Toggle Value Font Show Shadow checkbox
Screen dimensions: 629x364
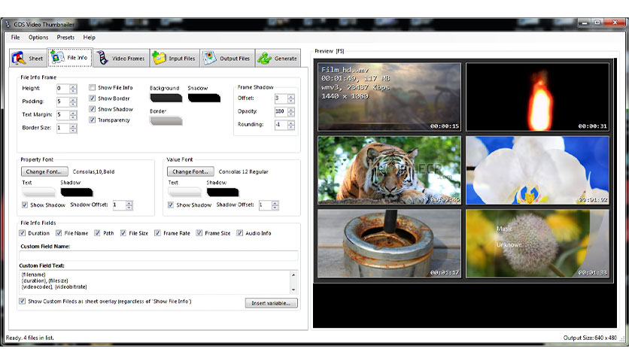171,205
